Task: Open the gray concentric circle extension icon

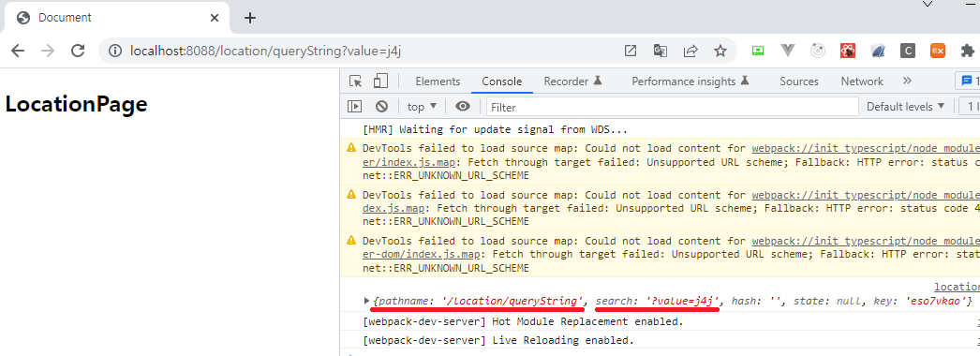Action: pos(818,52)
